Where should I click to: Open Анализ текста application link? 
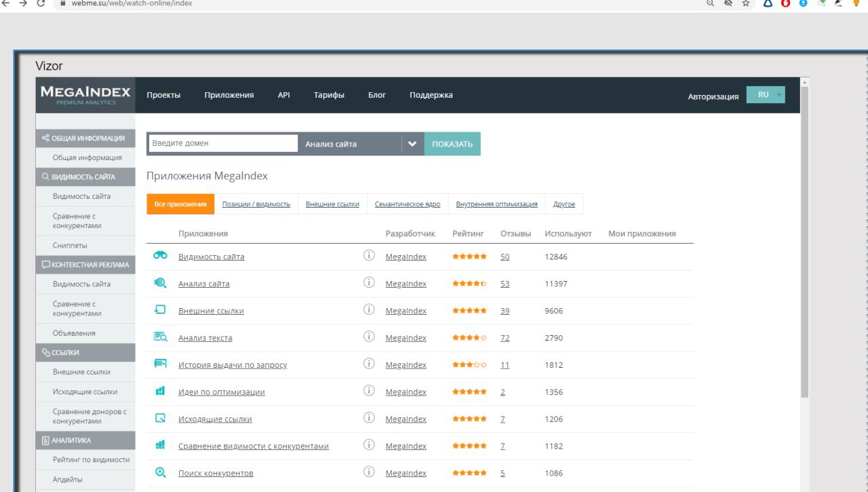pos(205,338)
